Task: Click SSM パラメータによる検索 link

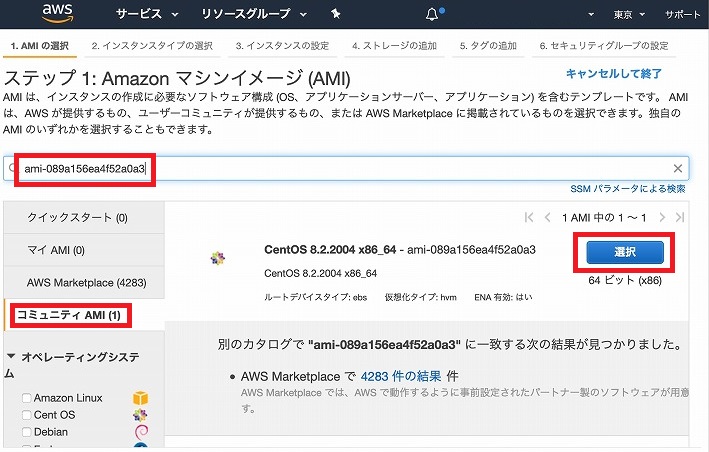Action: click(x=628, y=188)
